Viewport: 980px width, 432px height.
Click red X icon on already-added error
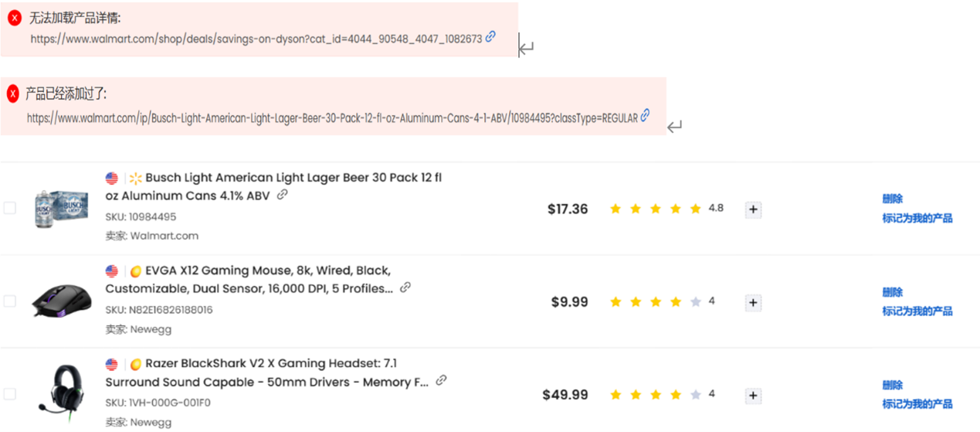tap(12, 94)
